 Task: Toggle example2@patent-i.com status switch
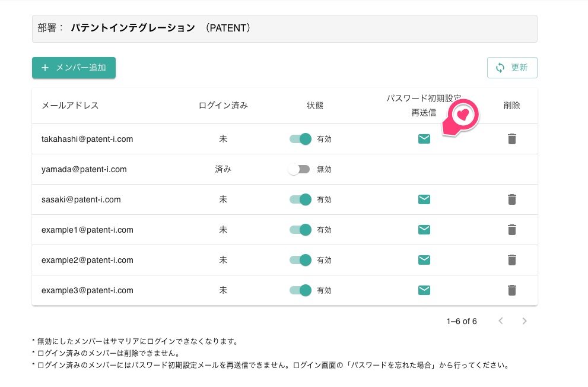pos(300,260)
